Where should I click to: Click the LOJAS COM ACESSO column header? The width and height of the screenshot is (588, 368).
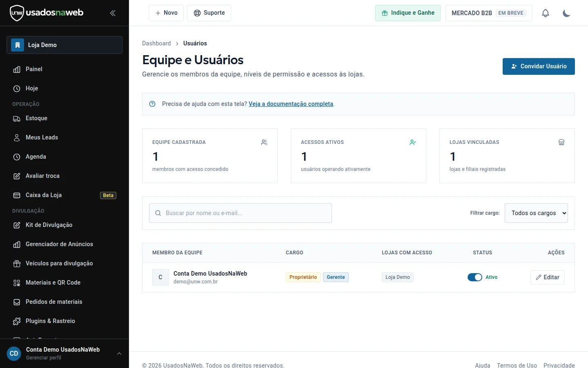click(407, 253)
